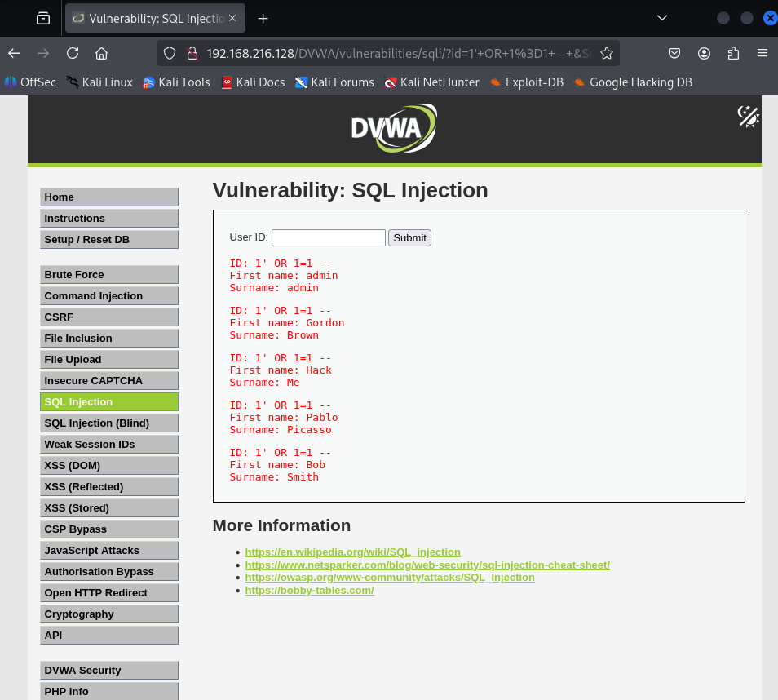The height and width of the screenshot is (700, 778).
Task: Open Setup / Reset DB
Action: 109,240
